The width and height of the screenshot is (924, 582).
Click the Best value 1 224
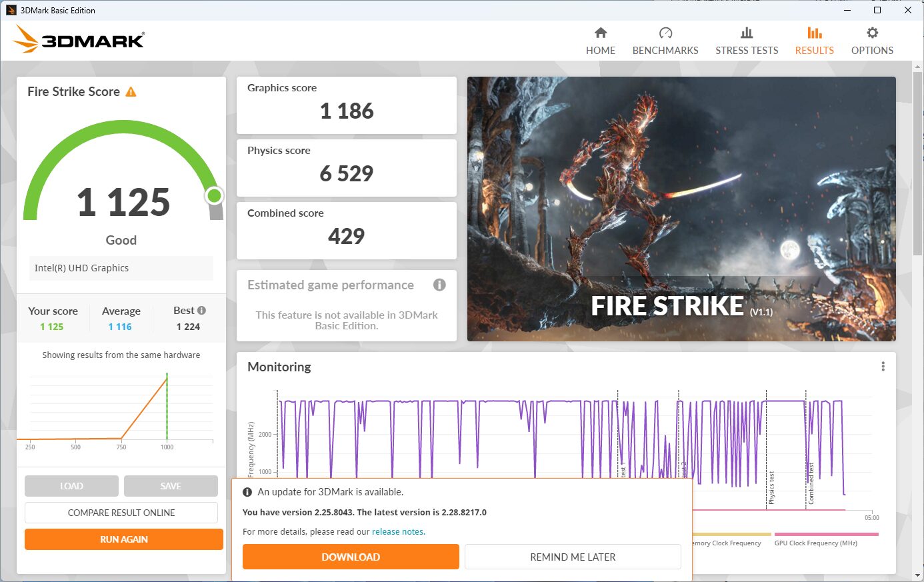pos(188,327)
